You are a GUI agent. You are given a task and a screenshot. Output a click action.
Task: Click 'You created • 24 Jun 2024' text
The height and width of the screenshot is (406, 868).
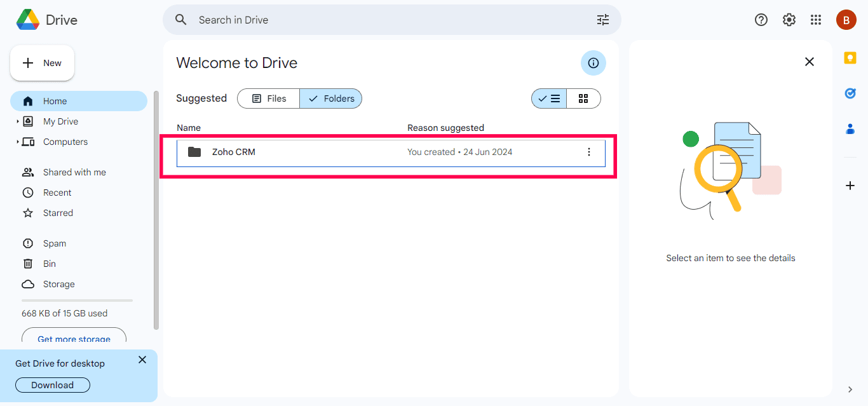pyautogui.click(x=460, y=152)
